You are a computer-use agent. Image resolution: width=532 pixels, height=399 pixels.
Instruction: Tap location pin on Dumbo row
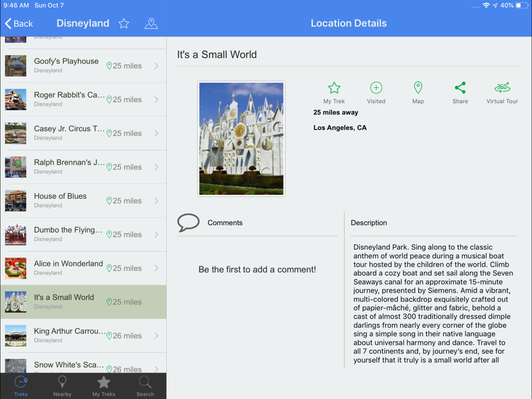tap(109, 235)
